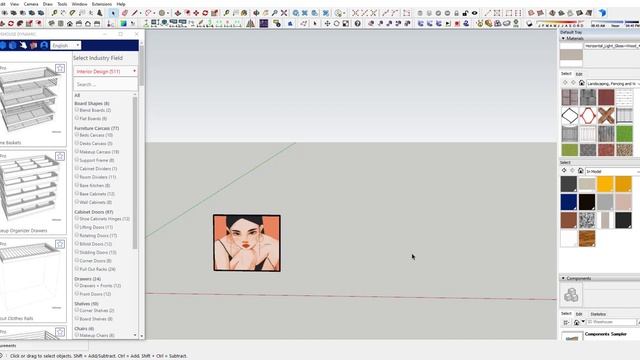Choose the Scale tool in top toolbar
Image resolution: width=640 pixels, height=360 pixels.
click(214, 13)
